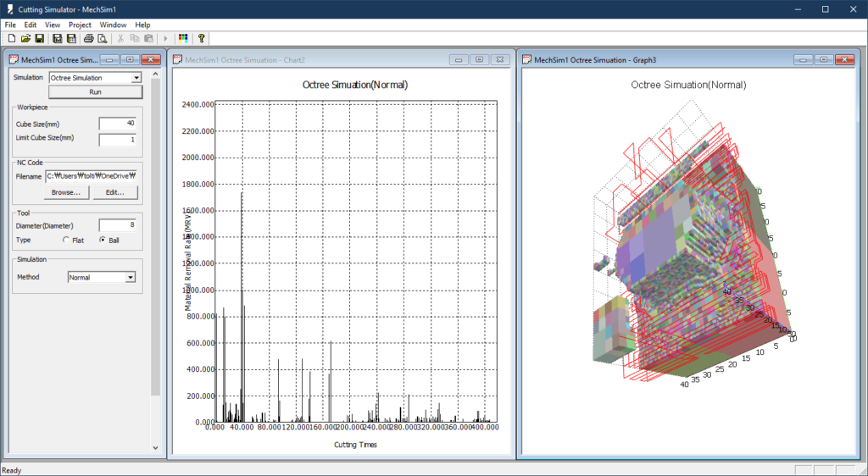The width and height of the screenshot is (868, 476).
Task: Select the Flat tool type
Action: 67,241
